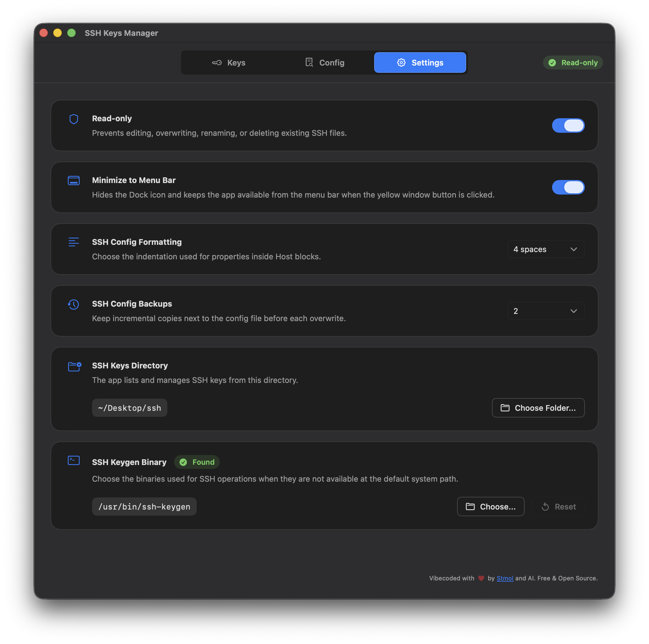
Task: Click the folder gear icon for Keys Directory
Action: (74, 366)
